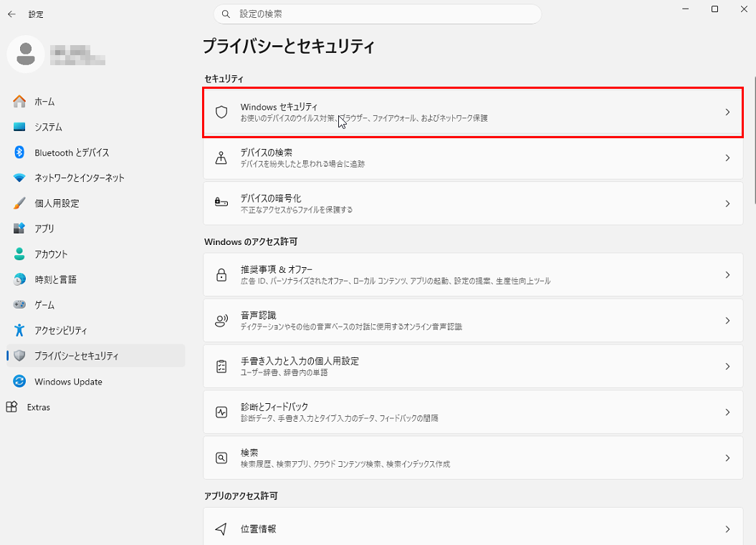Click the Bluetooth icon in the sidebar

[x=20, y=153]
